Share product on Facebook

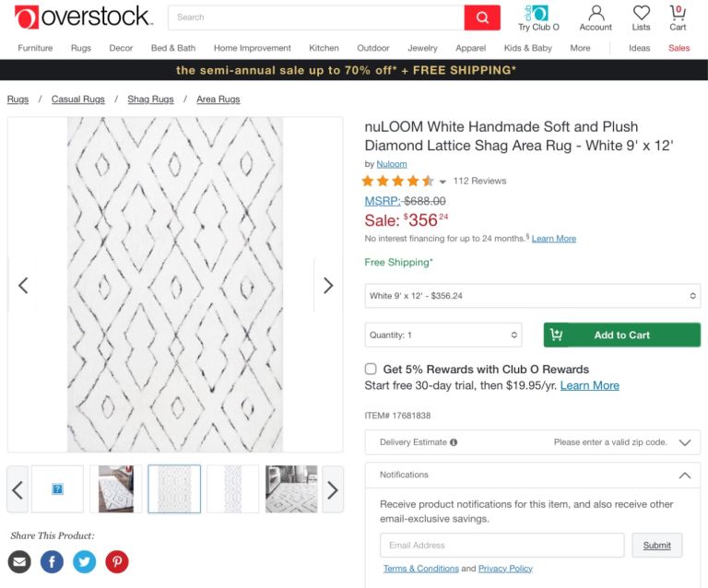pos(52,561)
